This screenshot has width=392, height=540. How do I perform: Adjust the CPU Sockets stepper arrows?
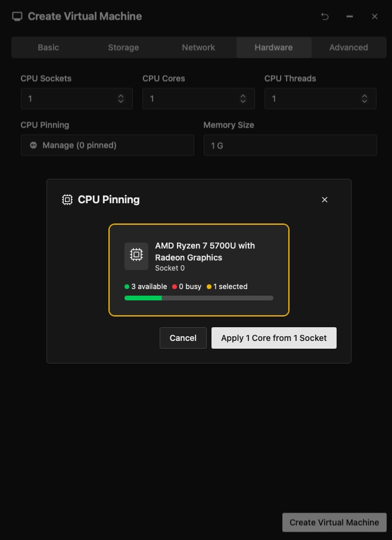click(x=121, y=99)
